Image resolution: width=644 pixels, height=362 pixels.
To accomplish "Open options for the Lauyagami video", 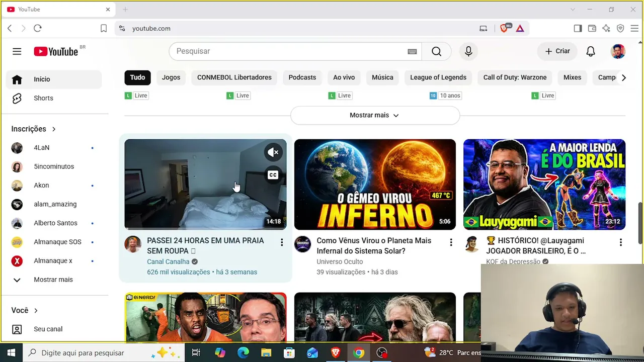I will 620,243.
